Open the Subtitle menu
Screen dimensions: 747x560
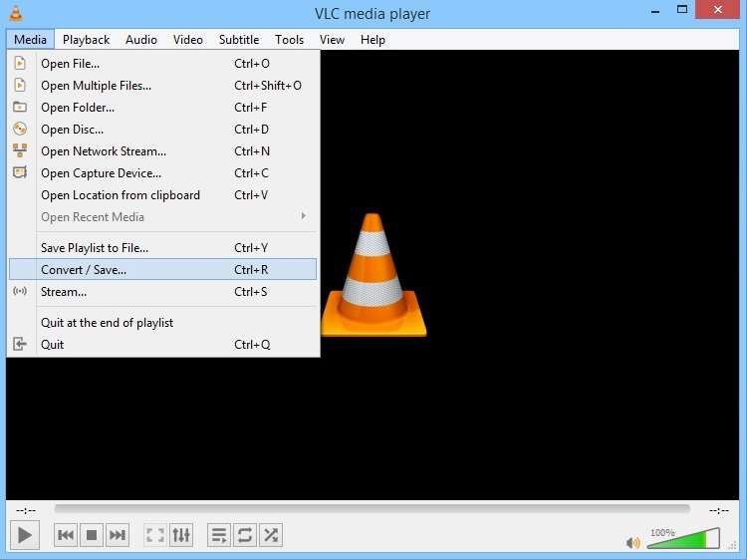(239, 40)
